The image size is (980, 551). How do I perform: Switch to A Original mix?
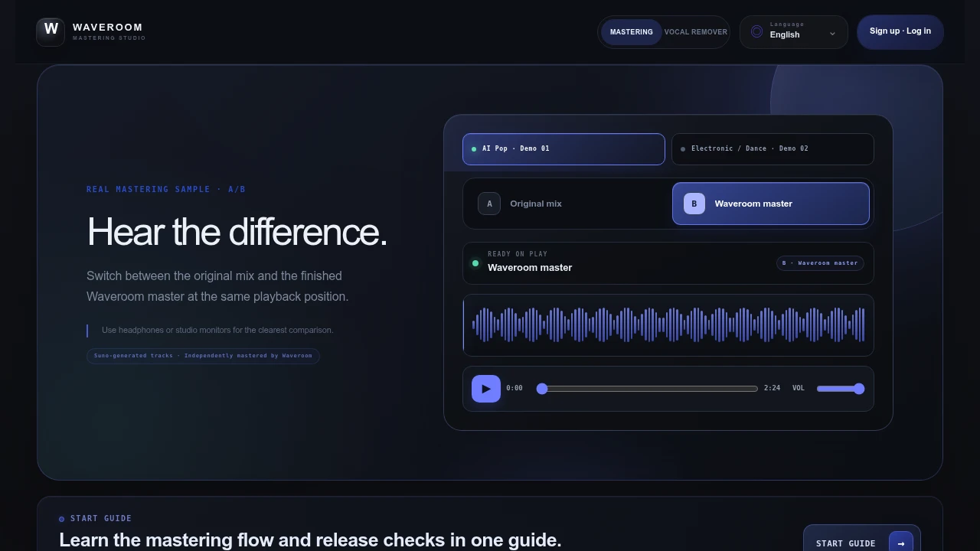(x=568, y=204)
